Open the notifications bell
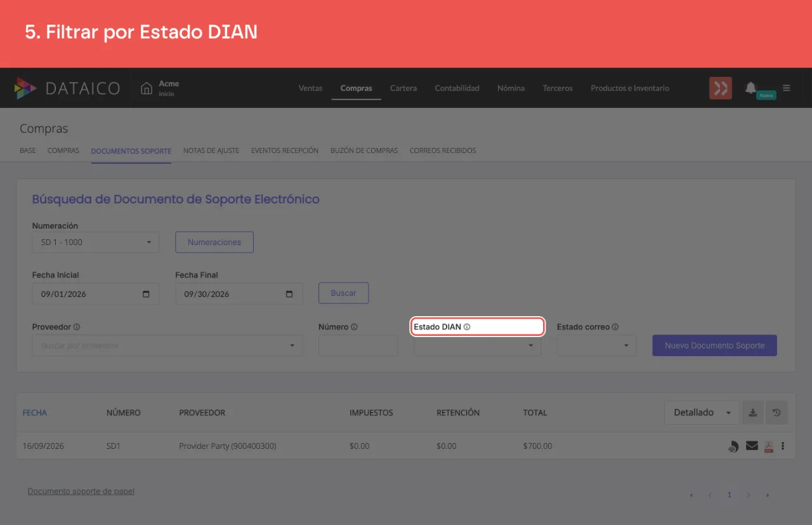 tap(750, 88)
